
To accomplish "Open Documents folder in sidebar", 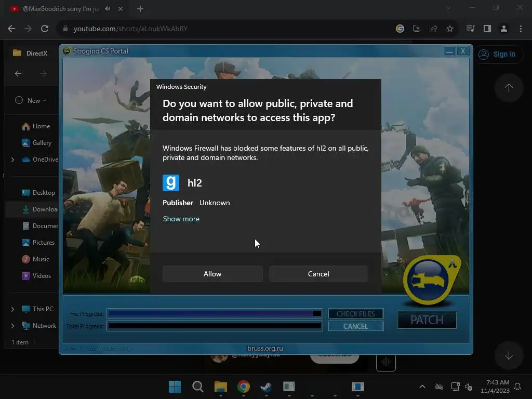I will point(39,226).
